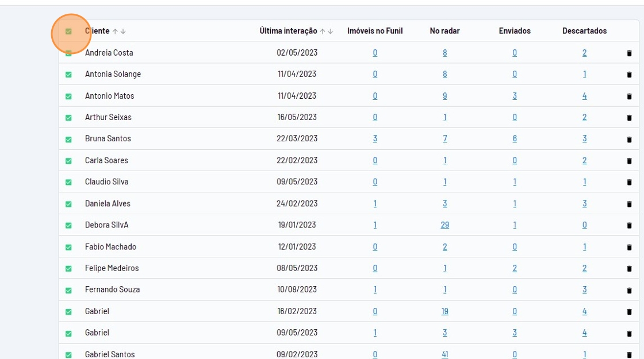Click Gabriel Santos' 41 No radar link
The height and width of the screenshot is (359, 644).
(x=444, y=354)
